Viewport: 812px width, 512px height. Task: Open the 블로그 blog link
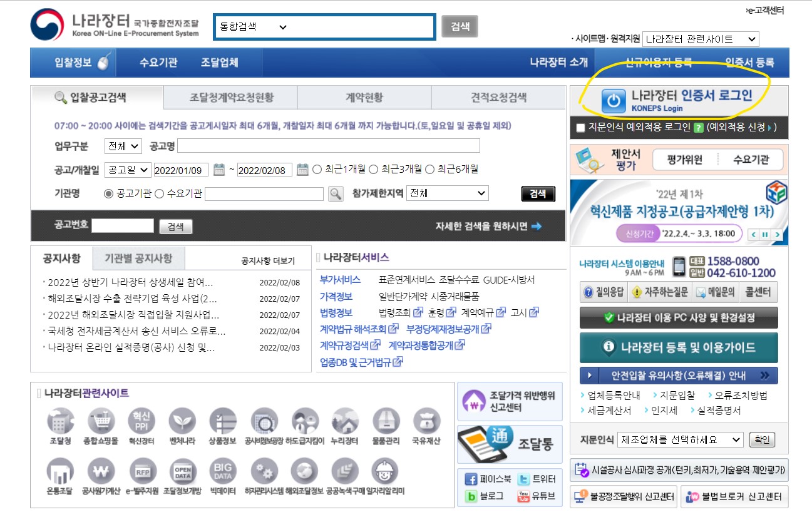point(484,496)
